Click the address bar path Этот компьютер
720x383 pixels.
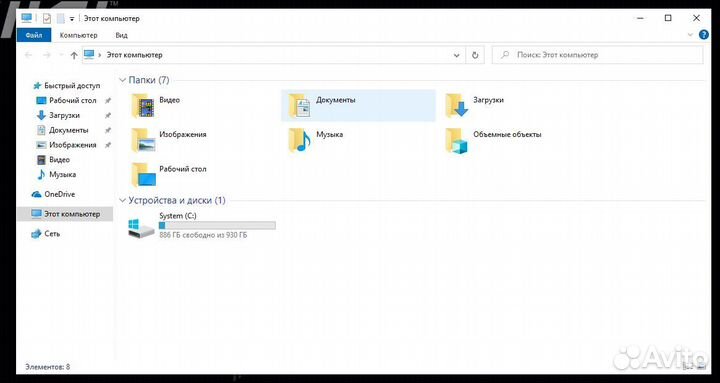[x=135, y=55]
